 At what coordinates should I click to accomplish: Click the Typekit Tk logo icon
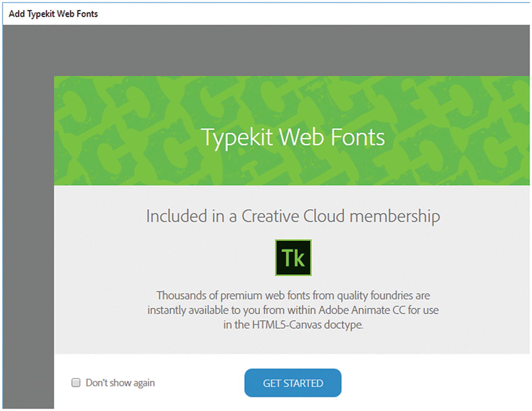293,258
